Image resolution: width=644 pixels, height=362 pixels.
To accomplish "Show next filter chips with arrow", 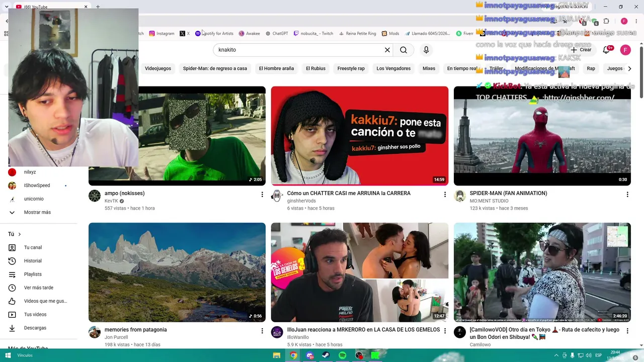I will pyautogui.click(x=629, y=68).
